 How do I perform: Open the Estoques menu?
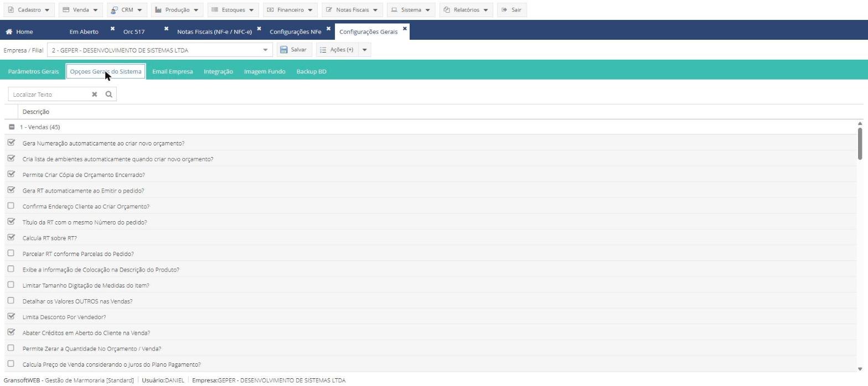click(x=233, y=10)
